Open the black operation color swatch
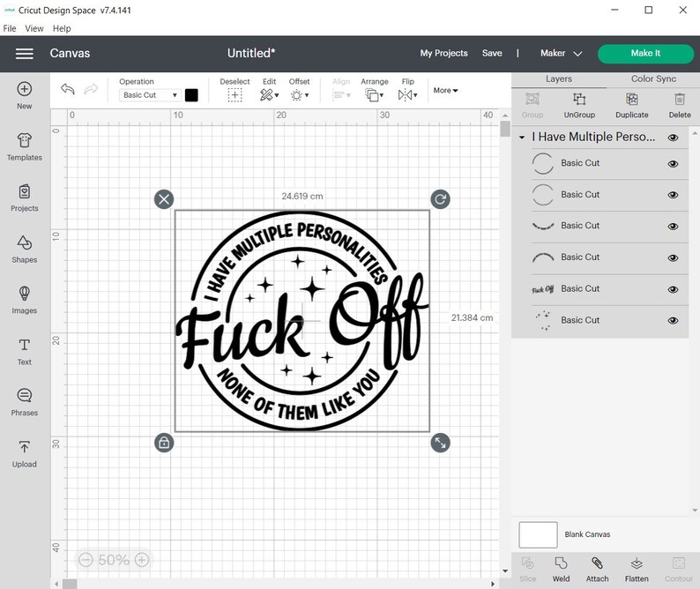 click(191, 95)
